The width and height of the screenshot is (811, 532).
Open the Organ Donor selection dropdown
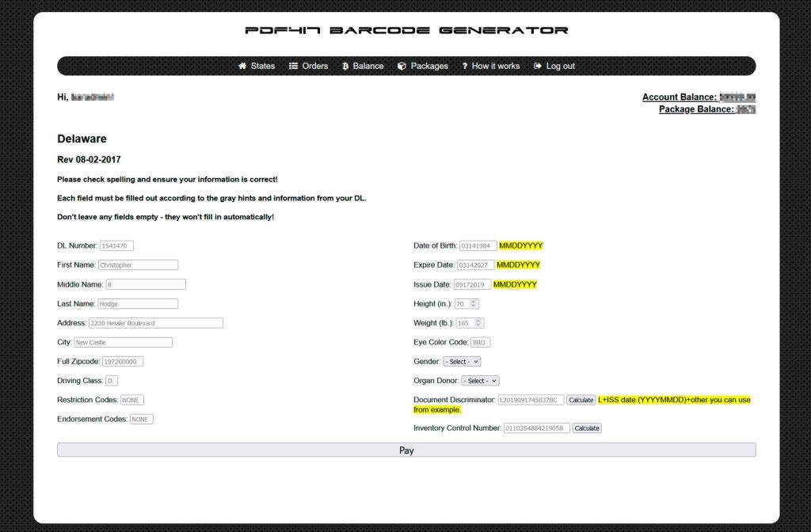tap(480, 380)
